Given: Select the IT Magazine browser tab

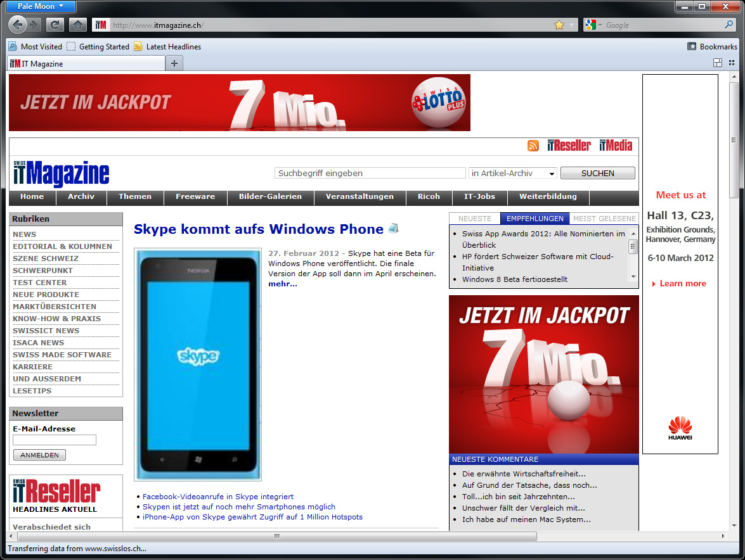Looking at the screenshot, I should (x=86, y=63).
